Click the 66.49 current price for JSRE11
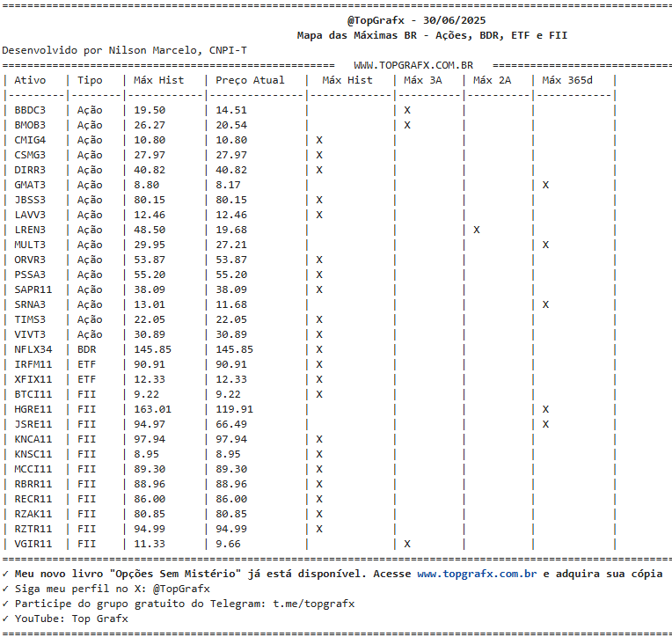672x637 pixels. point(231,424)
